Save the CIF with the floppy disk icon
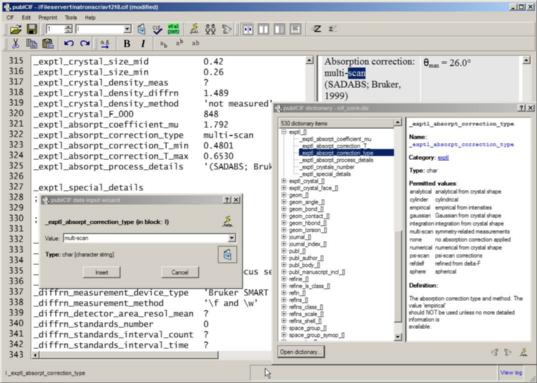 click(32, 29)
